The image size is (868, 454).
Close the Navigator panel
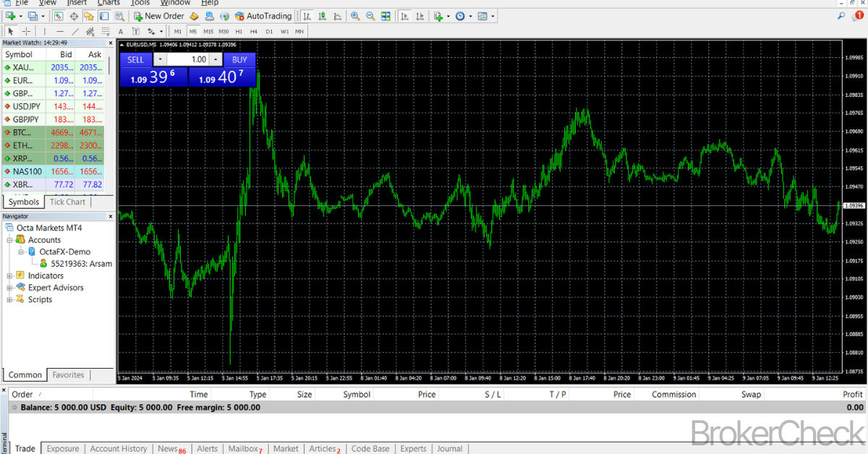coord(112,215)
